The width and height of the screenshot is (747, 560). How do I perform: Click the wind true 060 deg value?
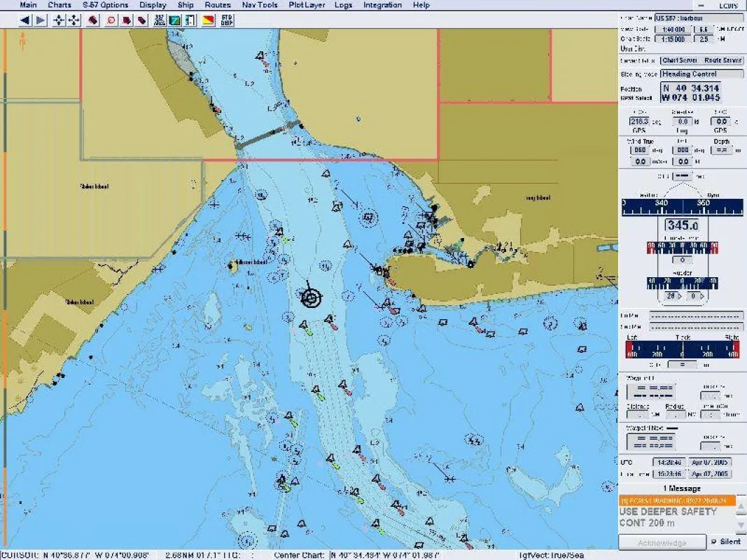pyautogui.click(x=640, y=150)
